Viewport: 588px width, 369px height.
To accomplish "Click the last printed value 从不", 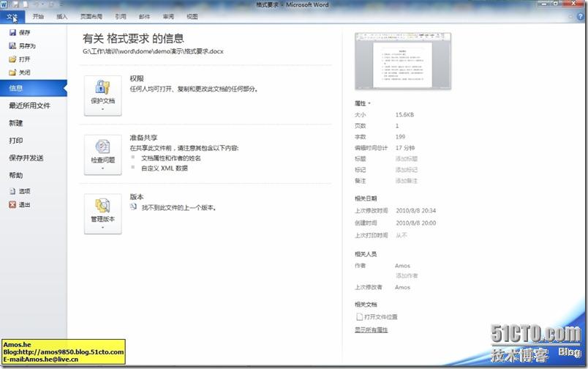I will [x=402, y=235].
